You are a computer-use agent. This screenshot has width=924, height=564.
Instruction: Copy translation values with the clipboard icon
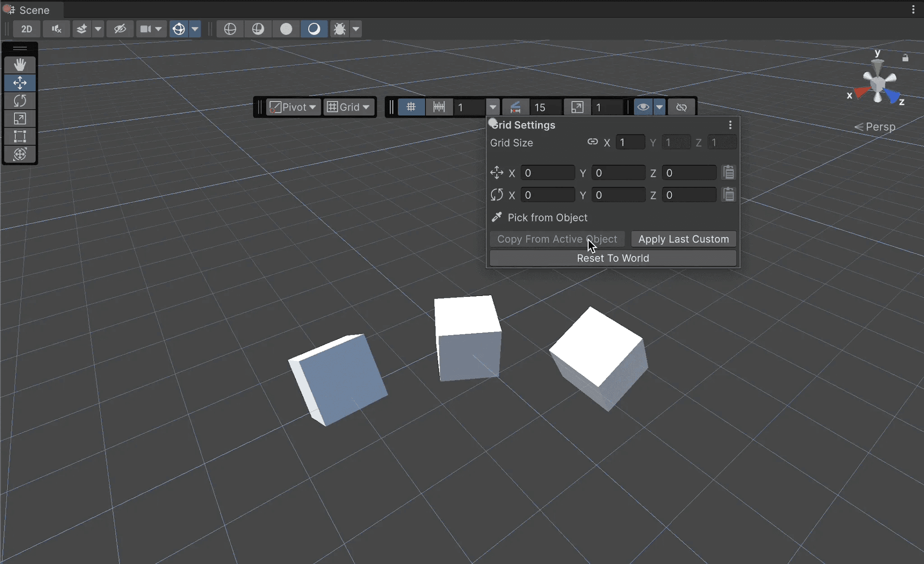click(x=728, y=172)
